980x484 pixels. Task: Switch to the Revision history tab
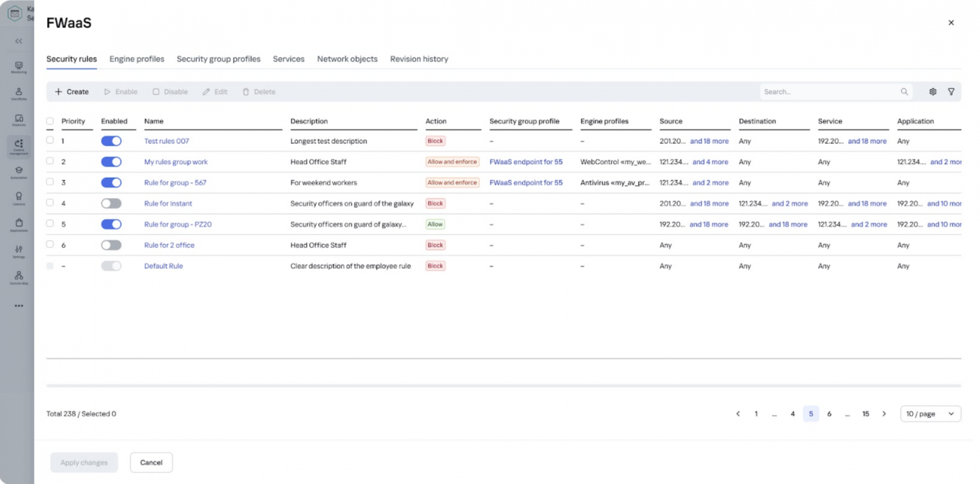[x=419, y=59]
